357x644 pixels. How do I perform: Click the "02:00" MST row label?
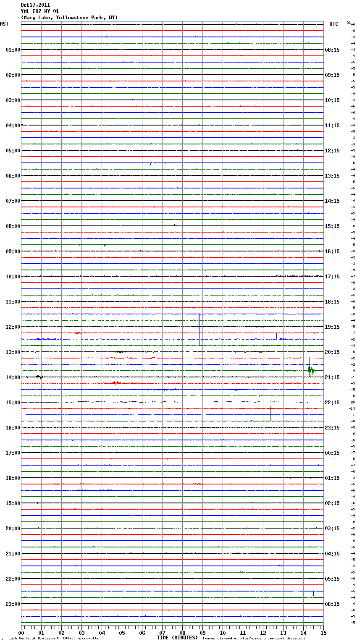tap(13, 75)
